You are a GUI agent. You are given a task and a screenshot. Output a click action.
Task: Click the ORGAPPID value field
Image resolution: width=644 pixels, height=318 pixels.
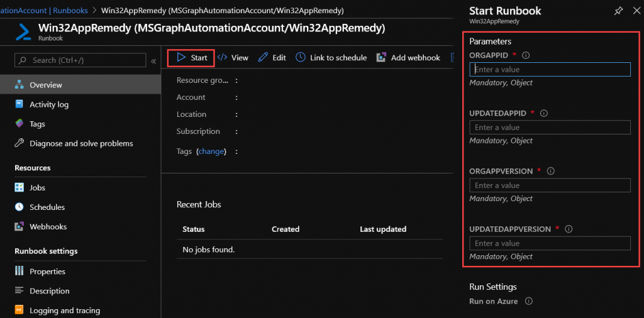550,69
